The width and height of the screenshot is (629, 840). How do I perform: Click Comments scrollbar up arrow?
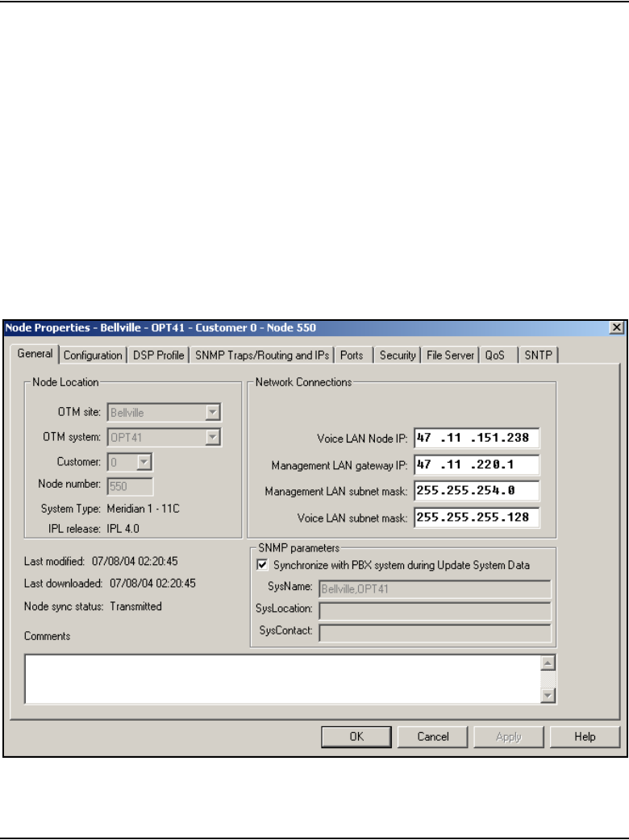point(548,663)
